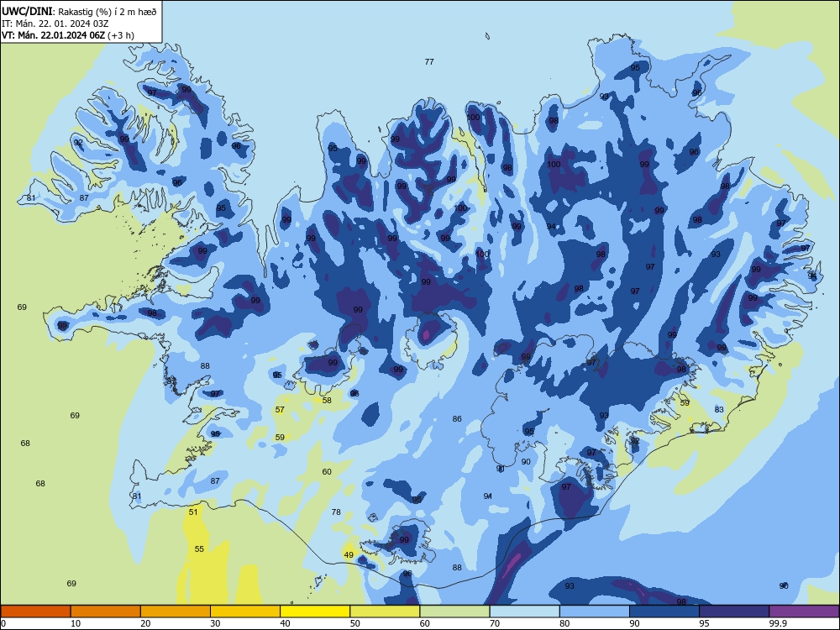This screenshot has width=840, height=630.
Task: Click the '58' humidity value on the map
Action: click(x=327, y=400)
